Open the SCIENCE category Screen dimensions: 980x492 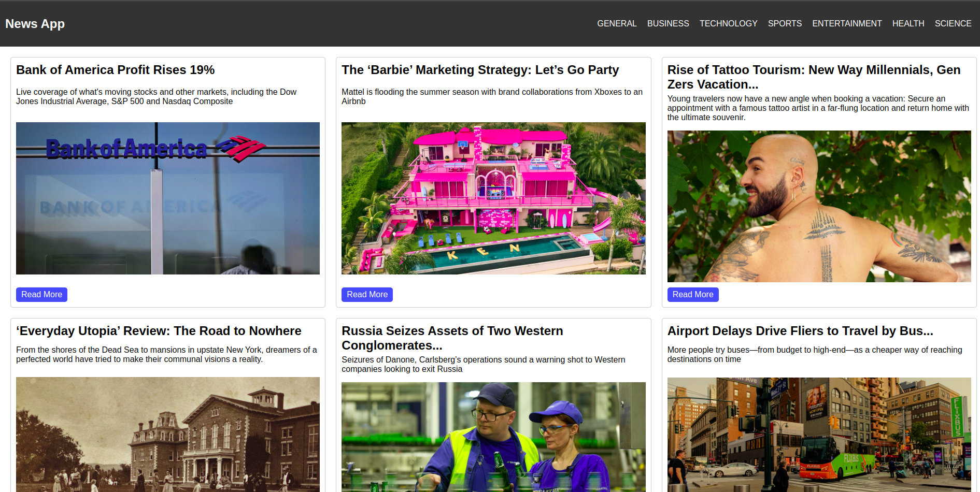[953, 23]
